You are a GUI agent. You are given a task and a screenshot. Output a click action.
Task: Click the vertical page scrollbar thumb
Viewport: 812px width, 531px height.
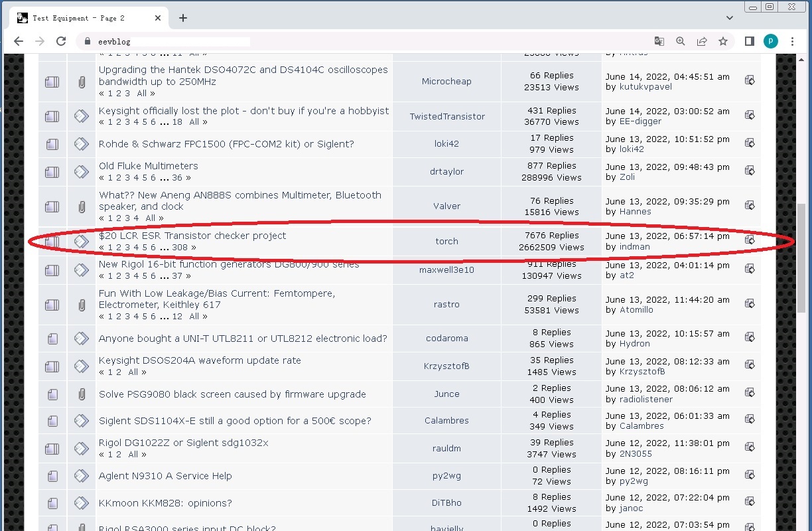click(x=802, y=259)
